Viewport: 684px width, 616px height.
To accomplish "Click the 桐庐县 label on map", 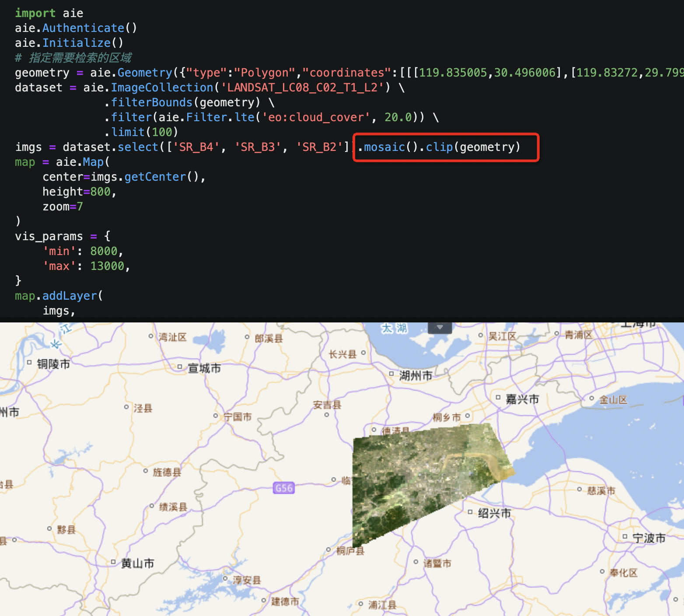I will point(350,551).
